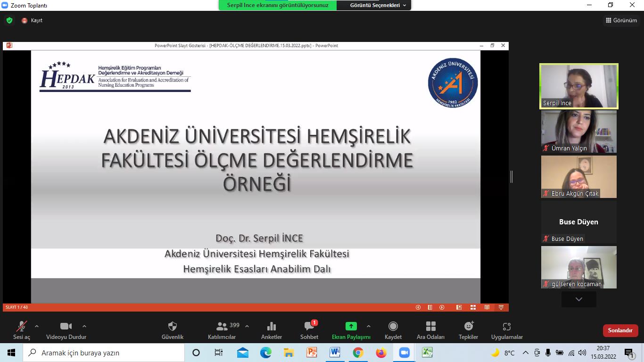This screenshot has width=644, height=362.
Task: Open the Kayıt recording indicator
Action: 31,20
